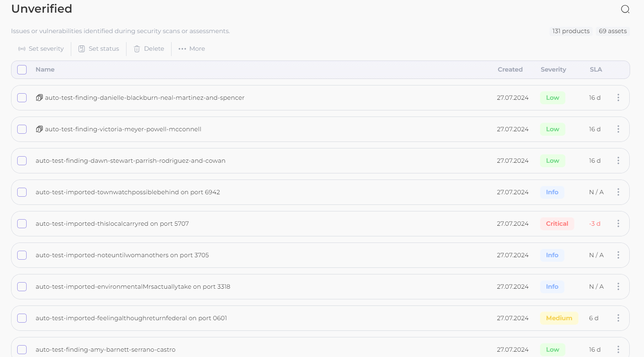Click duplicate icon beside danielle-blackburn finding
The width and height of the screenshot is (644, 357).
point(39,98)
